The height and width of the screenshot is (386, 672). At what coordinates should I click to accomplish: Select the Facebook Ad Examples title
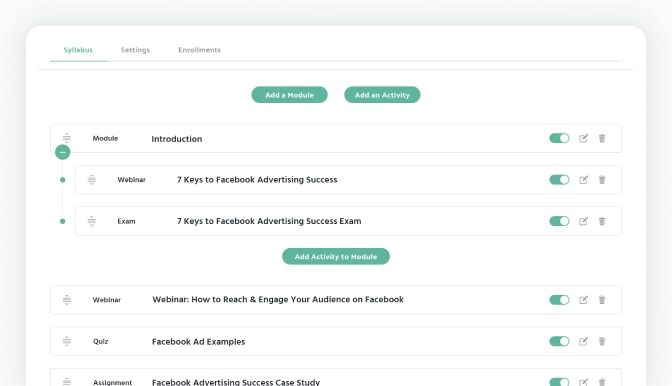[198, 342]
